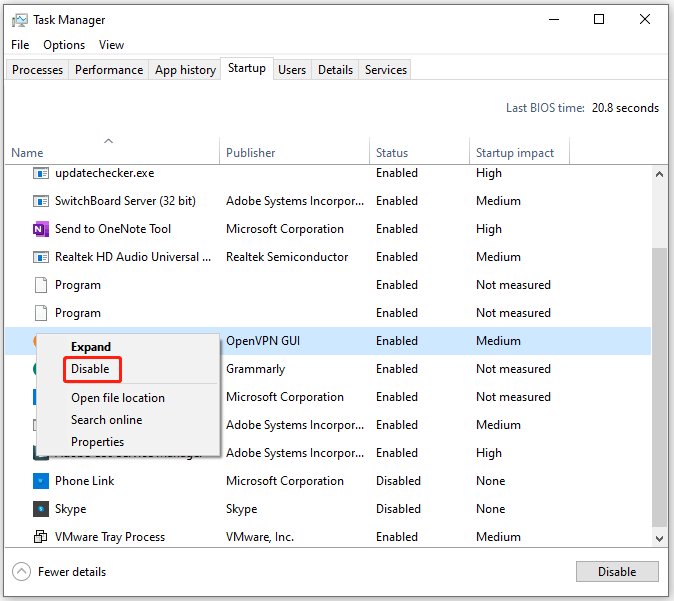Image resolution: width=674 pixels, height=601 pixels.
Task: Click the Realtek HD Audio icon
Action: tap(41, 257)
